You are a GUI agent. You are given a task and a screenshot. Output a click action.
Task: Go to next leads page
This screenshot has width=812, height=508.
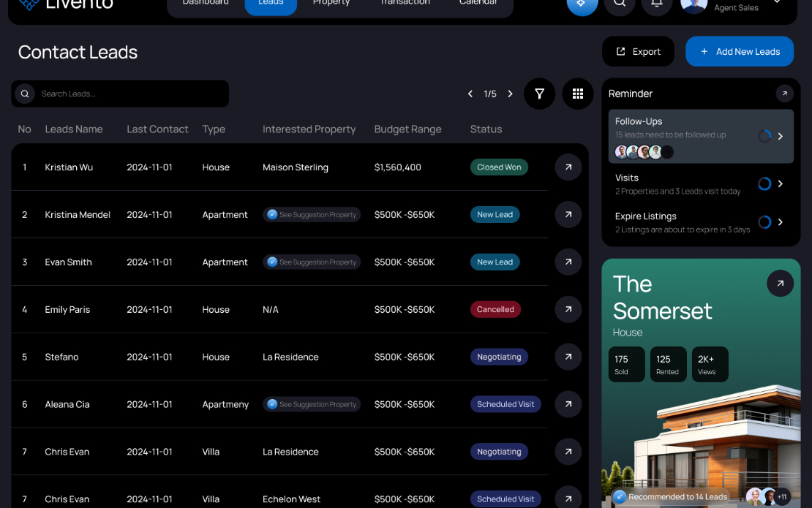pos(510,94)
